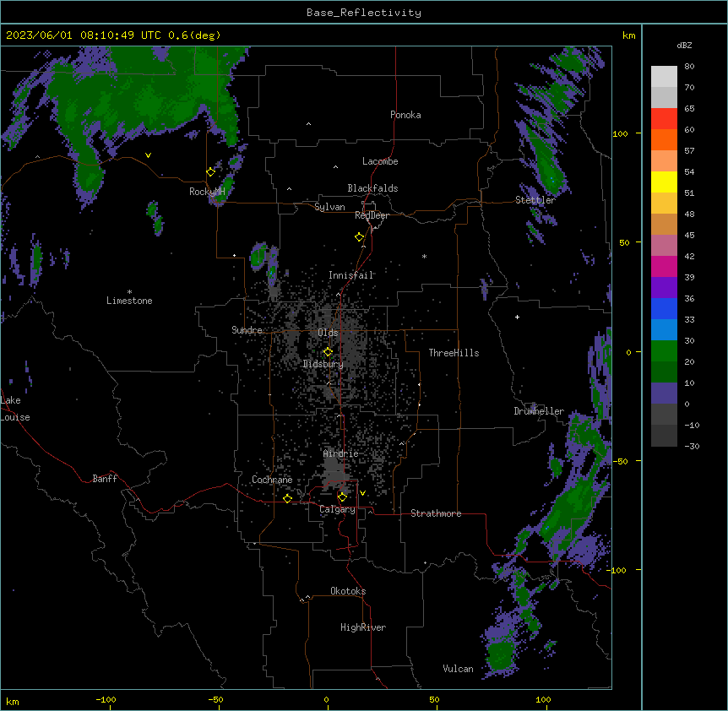The image size is (728, 711).
Task: Click the Sundre city label
Action: (x=247, y=330)
